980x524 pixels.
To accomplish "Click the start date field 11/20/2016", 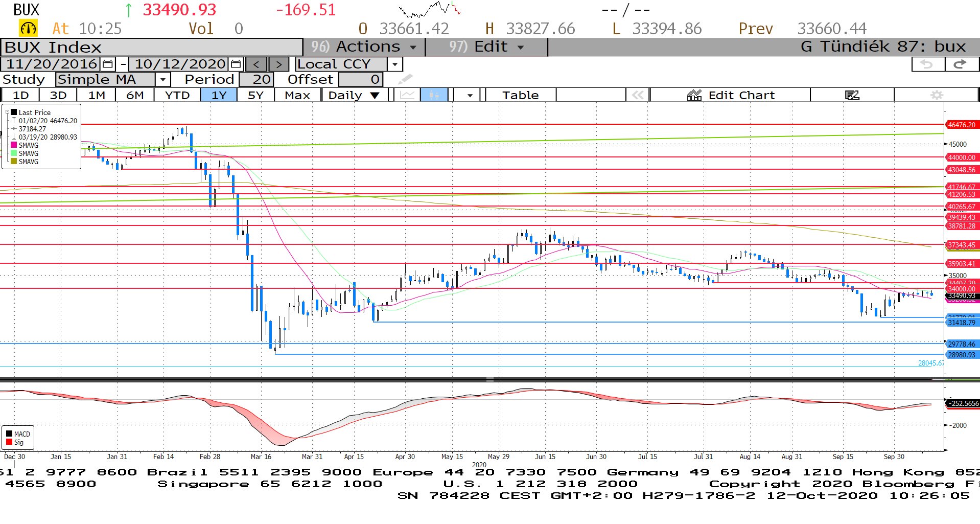I will (52, 64).
